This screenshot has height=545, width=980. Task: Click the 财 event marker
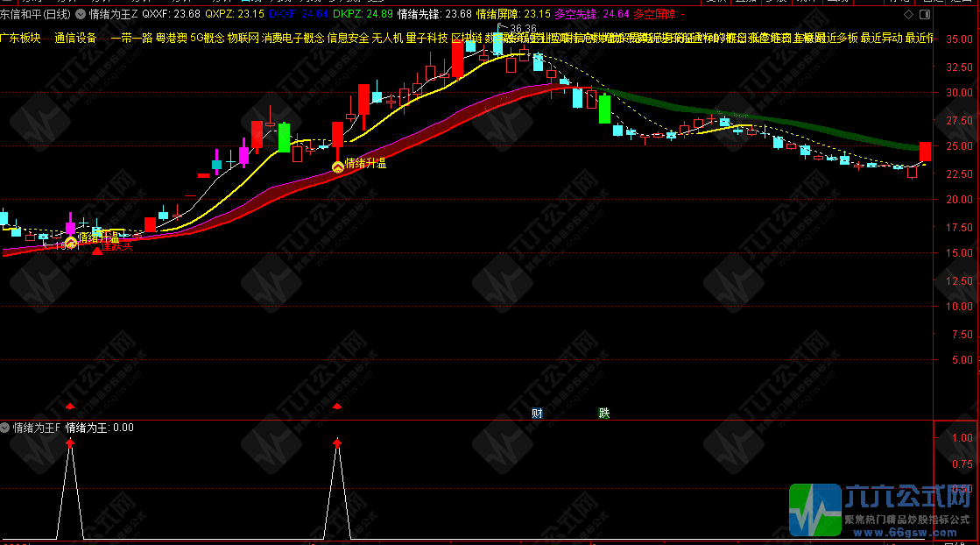537,413
